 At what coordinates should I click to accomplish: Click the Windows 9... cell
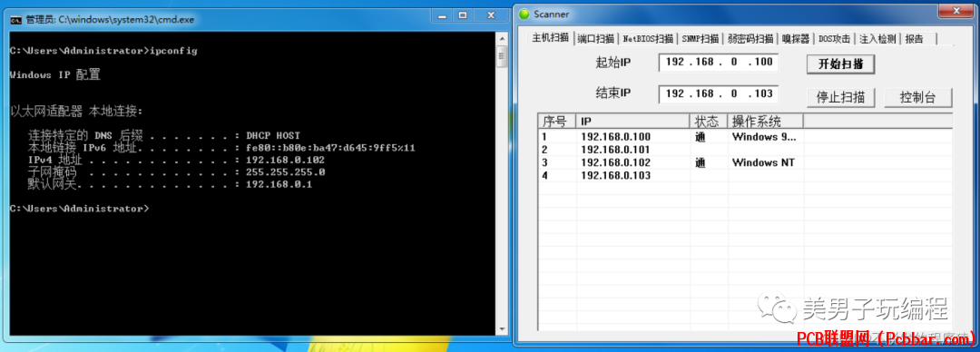764,136
